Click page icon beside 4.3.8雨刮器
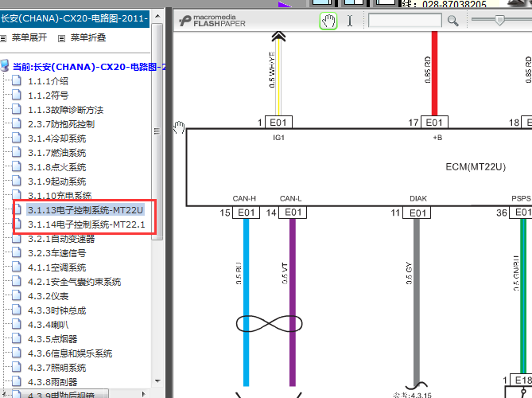 [x=16, y=381]
